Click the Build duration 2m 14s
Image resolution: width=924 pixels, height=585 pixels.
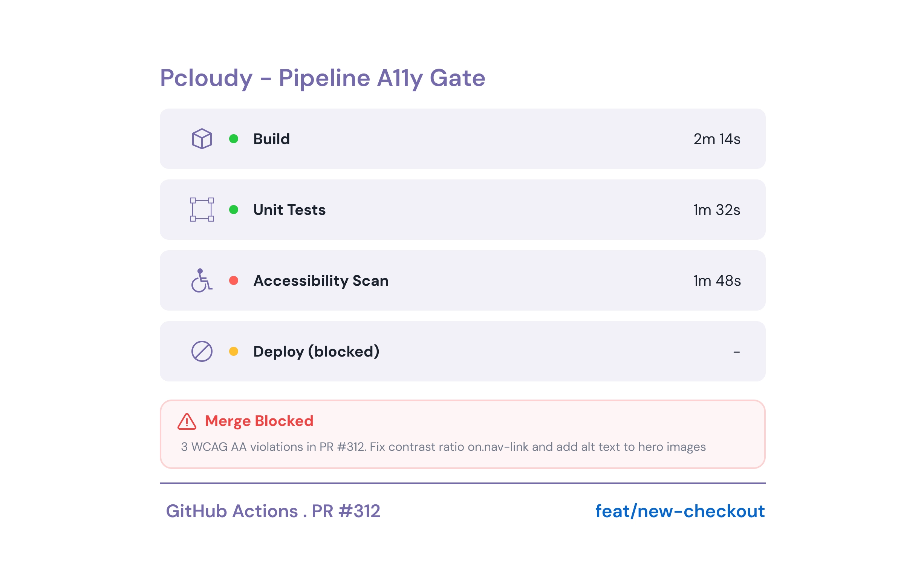(717, 139)
